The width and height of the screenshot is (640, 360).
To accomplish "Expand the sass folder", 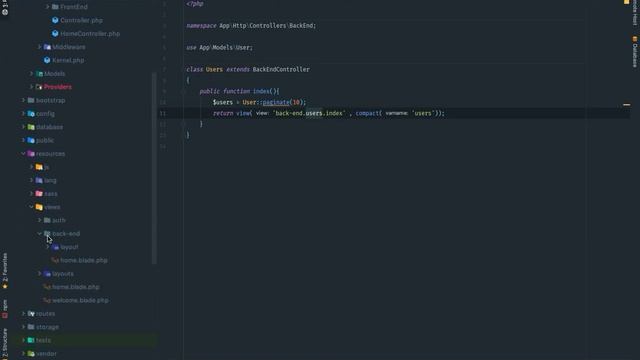I will pyautogui.click(x=31, y=193).
